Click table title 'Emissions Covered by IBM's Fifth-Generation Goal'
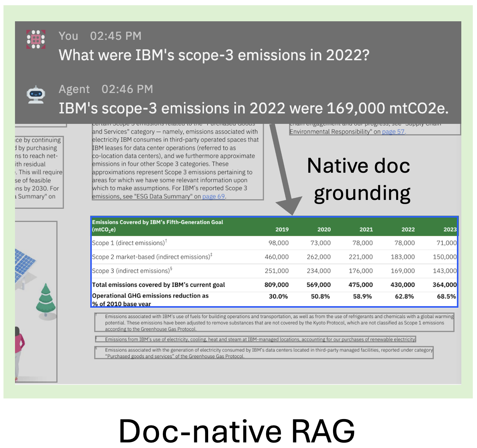477x448 pixels. pyautogui.click(x=157, y=222)
